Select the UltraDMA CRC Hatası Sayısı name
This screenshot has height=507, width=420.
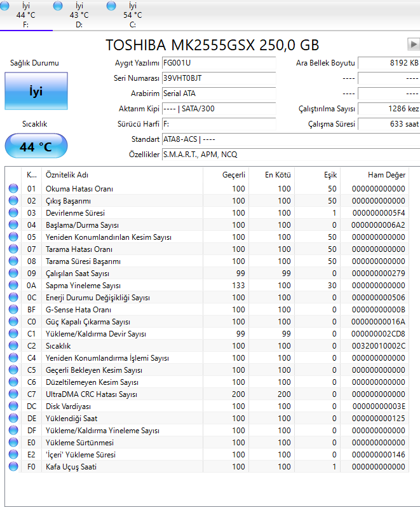coord(91,394)
